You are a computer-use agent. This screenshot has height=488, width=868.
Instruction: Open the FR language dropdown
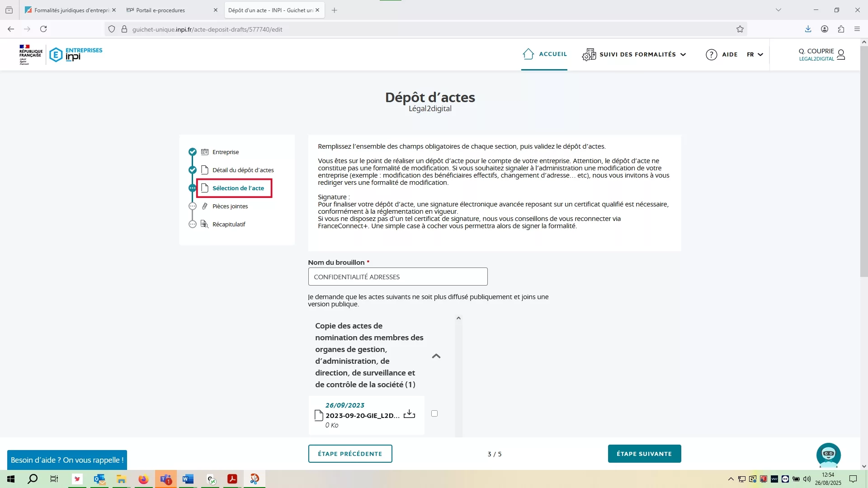[755, 55]
